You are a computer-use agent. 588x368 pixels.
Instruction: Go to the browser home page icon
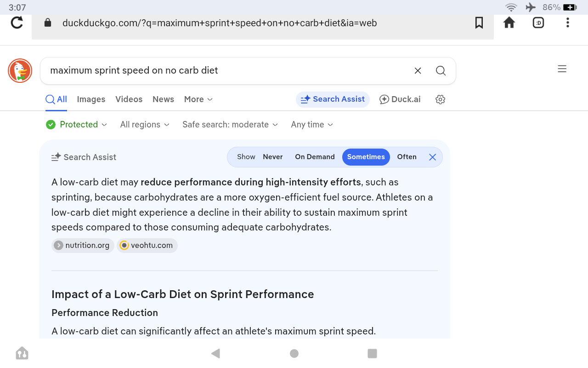[509, 23]
